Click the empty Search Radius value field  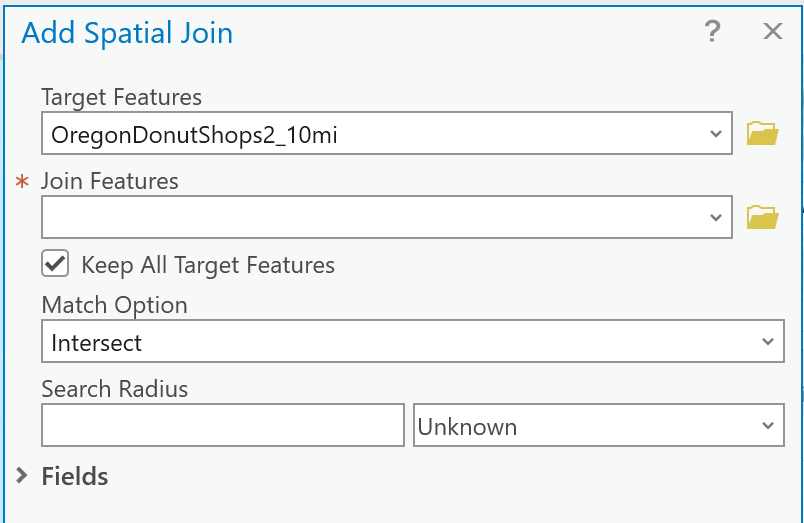click(x=222, y=426)
